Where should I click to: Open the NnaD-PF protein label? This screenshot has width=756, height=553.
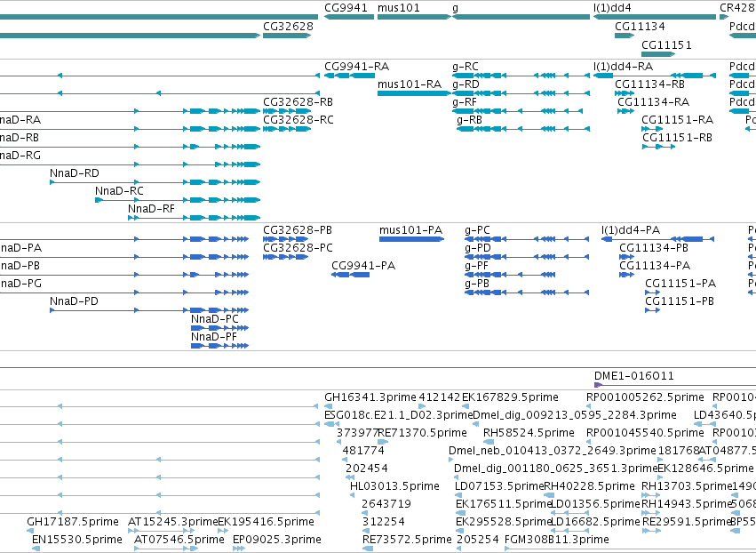(x=214, y=337)
